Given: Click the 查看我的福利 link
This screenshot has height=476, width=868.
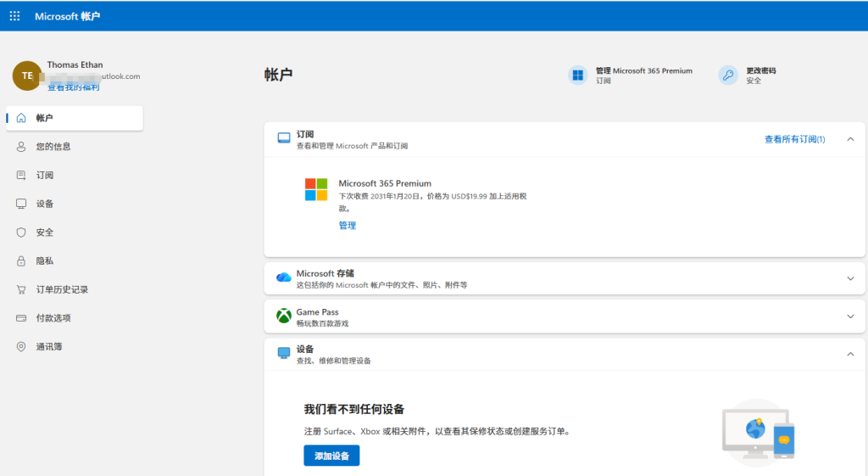Looking at the screenshot, I should coord(73,87).
